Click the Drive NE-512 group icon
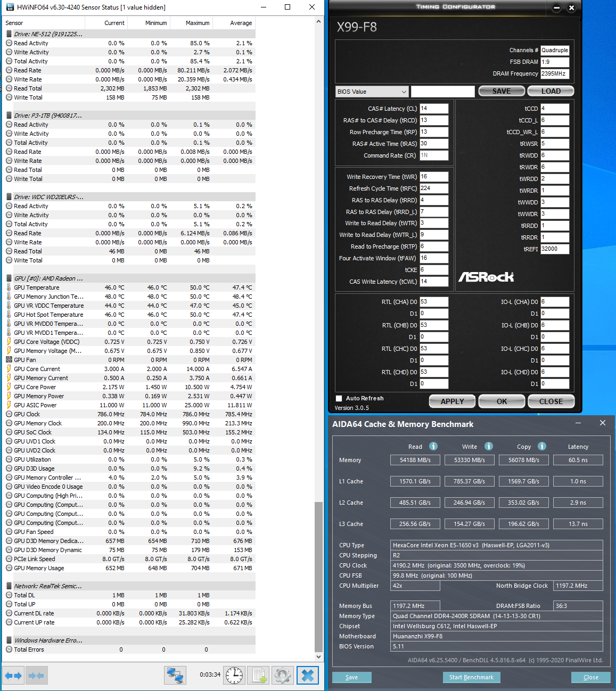Image resolution: width=616 pixels, height=691 pixels. 9,34
